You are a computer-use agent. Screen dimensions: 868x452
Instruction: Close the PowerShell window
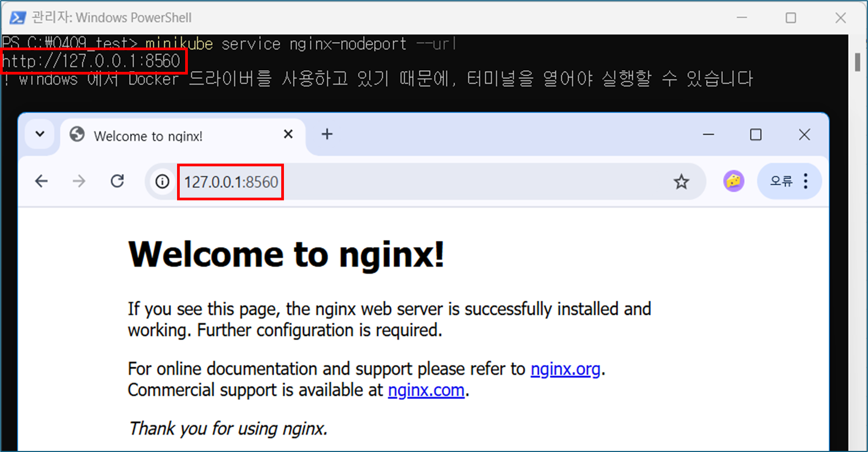pos(840,18)
